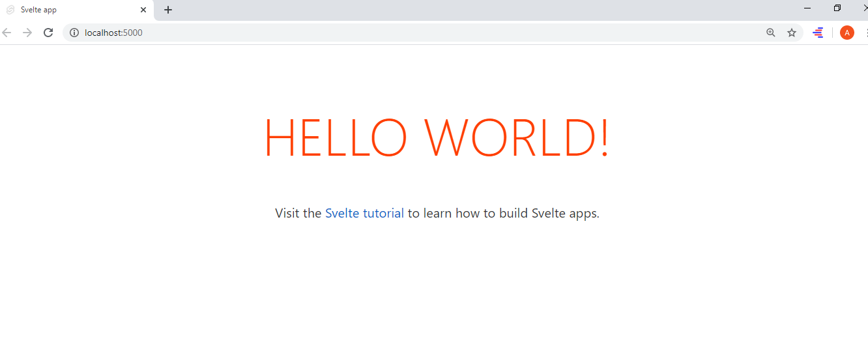Open the Svelte tutorial link
Screen dimensions: 868x357
(x=364, y=213)
